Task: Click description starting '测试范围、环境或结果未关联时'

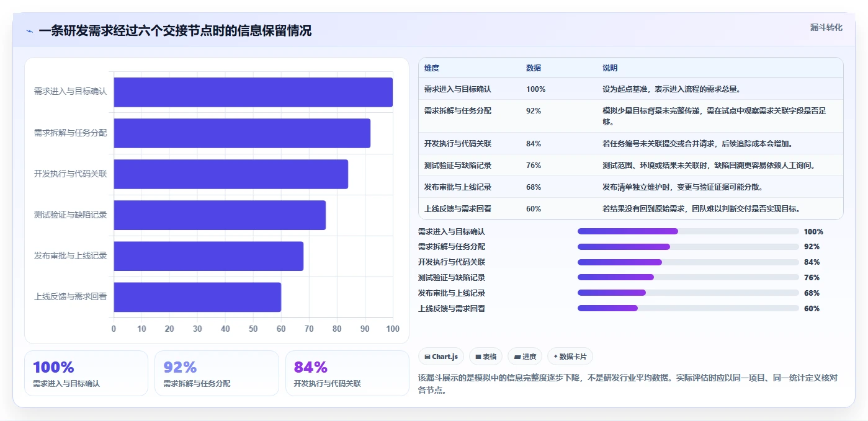Action: 708,166
